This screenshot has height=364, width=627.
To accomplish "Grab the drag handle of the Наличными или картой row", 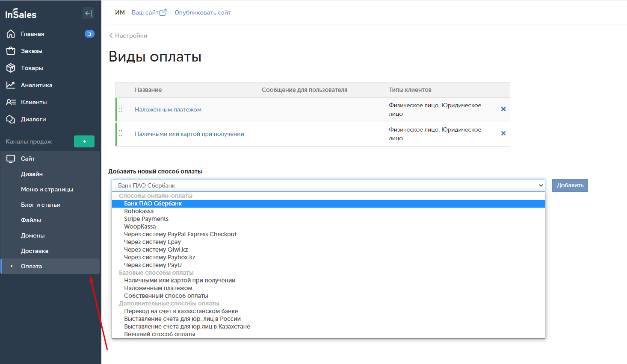I will coord(121,133).
